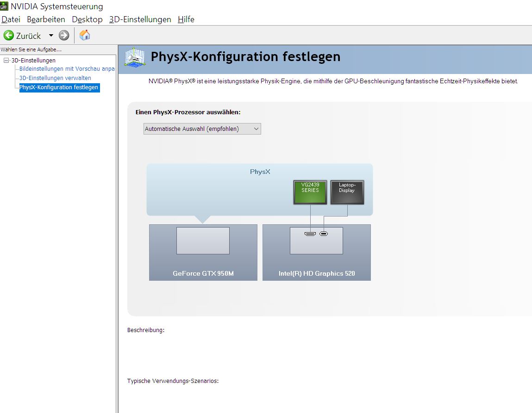Open the home start page icon

tap(85, 35)
